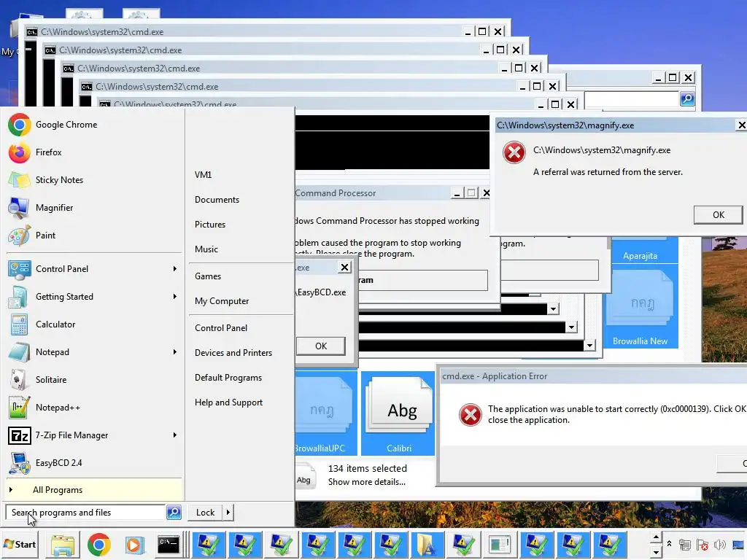The image size is (747, 560).
Task: Open Google Chrome from the Start menu
Action: coord(94,125)
